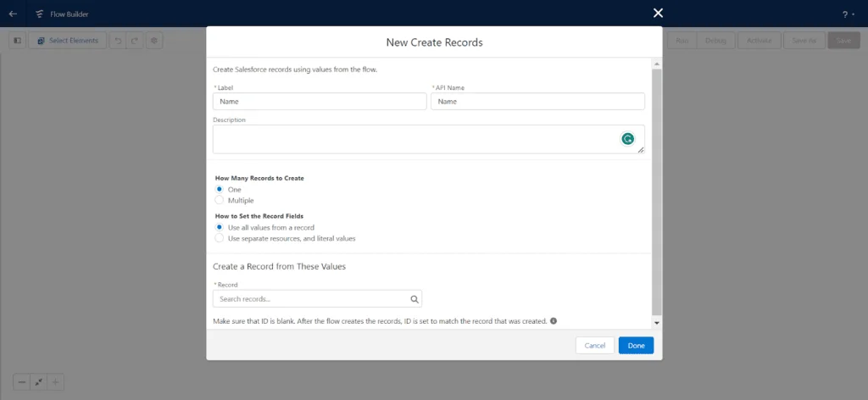Click inside the Description text area
868x400 pixels.
click(428, 139)
